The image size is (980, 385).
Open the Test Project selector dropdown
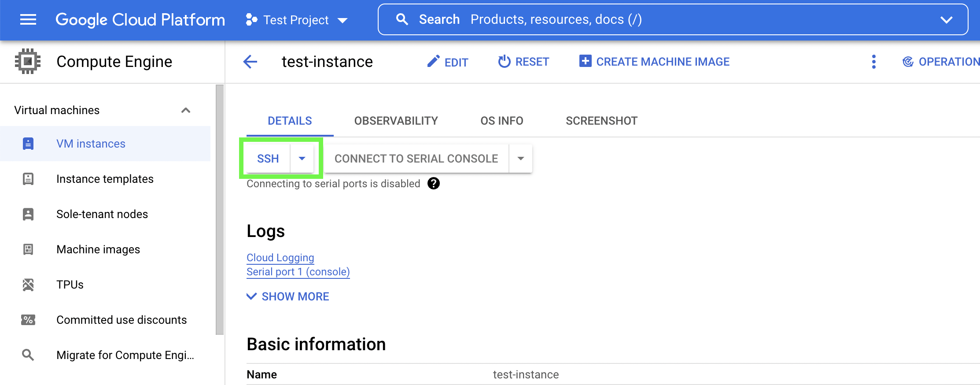tap(297, 20)
